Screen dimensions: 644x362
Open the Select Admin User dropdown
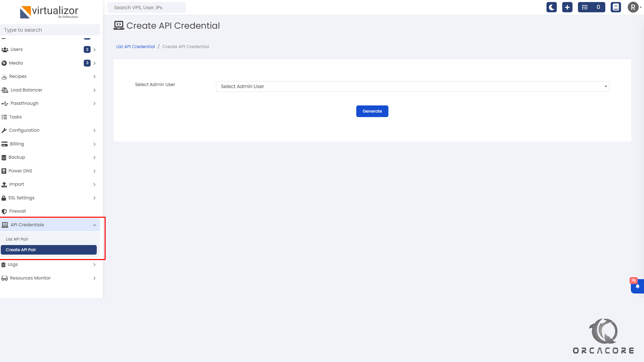pyautogui.click(x=412, y=86)
